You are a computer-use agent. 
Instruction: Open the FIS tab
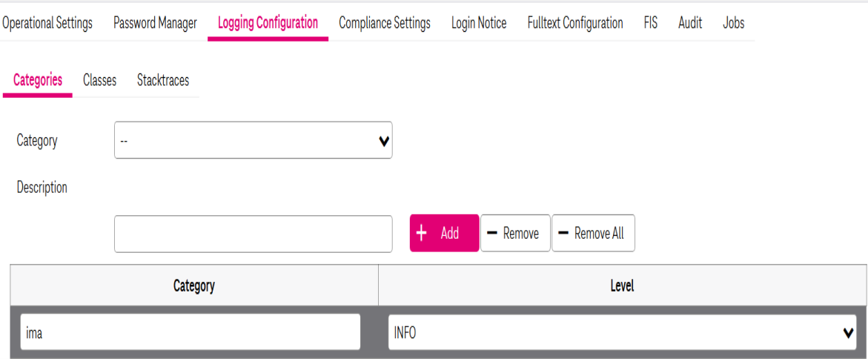tap(650, 23)
